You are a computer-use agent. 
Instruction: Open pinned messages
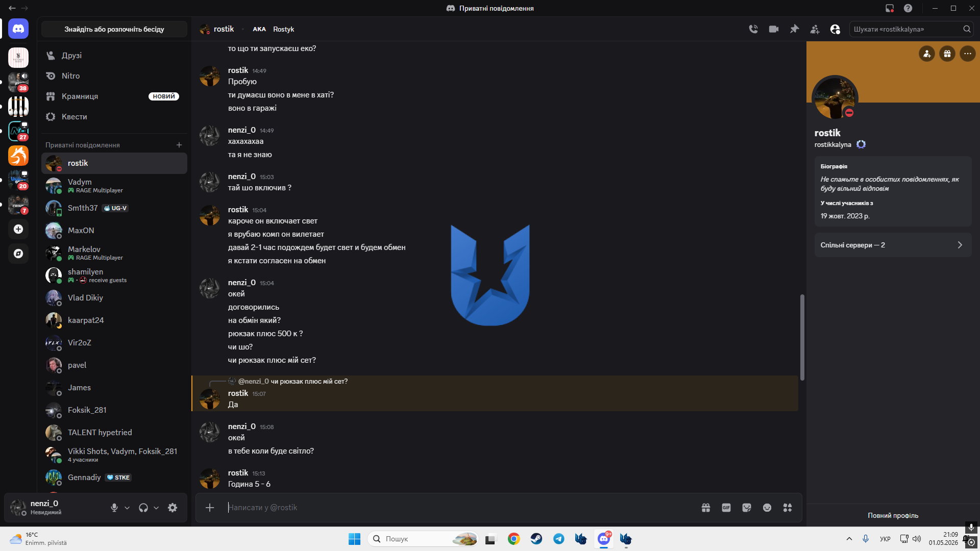794,29
